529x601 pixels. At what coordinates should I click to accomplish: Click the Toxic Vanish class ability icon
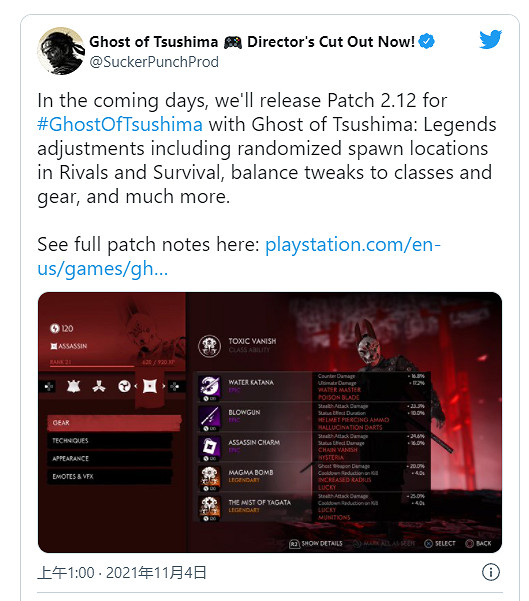(x=209, y=346)
